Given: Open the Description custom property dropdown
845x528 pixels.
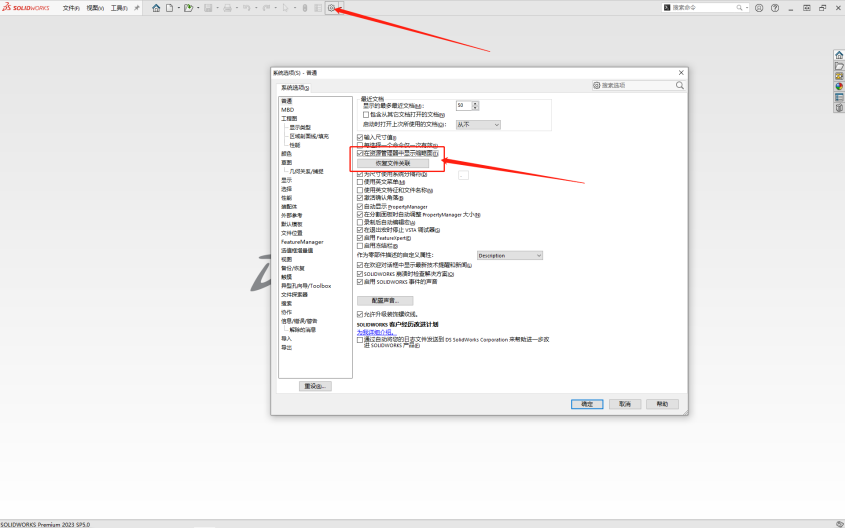Looking at the screenshot, I should [510, 255].
